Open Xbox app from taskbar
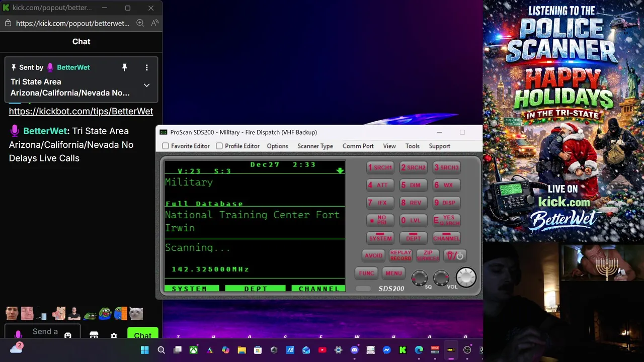The height and width of the screenshot is (362, 644). point(193,350)
